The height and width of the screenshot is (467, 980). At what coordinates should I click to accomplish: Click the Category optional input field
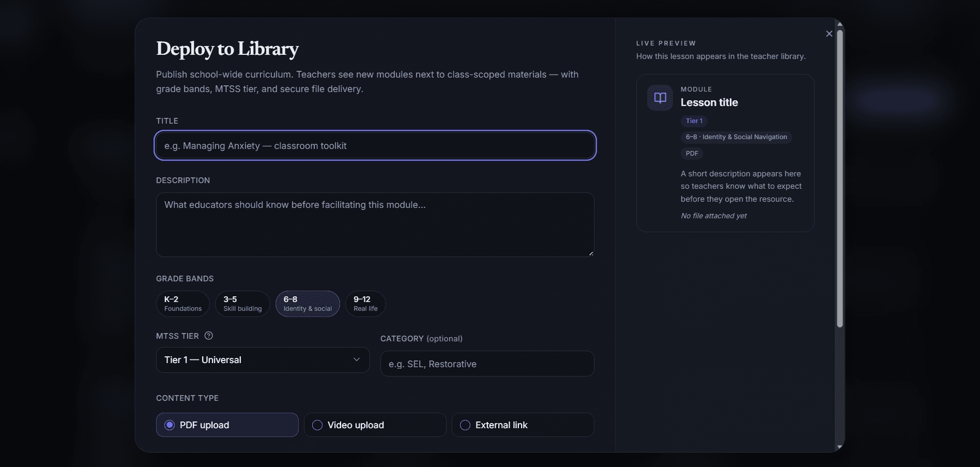click(487, 364)
